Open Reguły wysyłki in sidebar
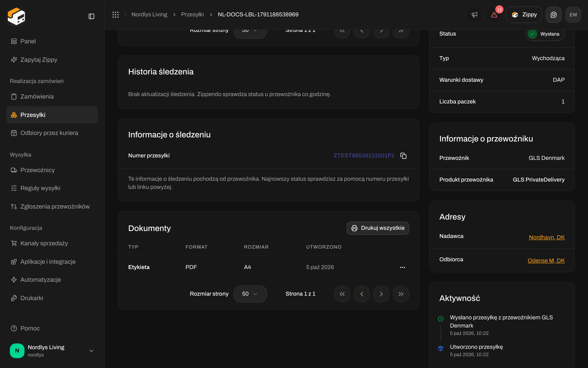The width and height of the screenshot is (588, 368). pyautogui.click(x=52, y=188)
